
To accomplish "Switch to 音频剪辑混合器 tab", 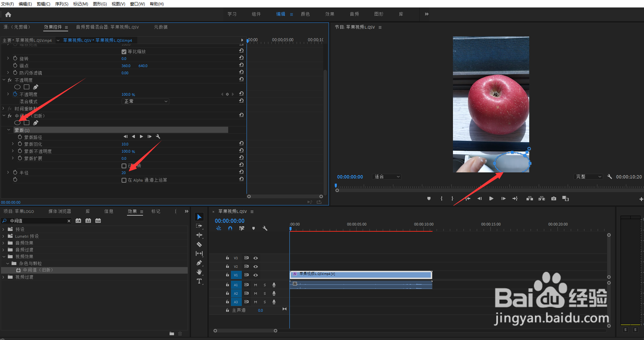I will click(x=107, y=27).
